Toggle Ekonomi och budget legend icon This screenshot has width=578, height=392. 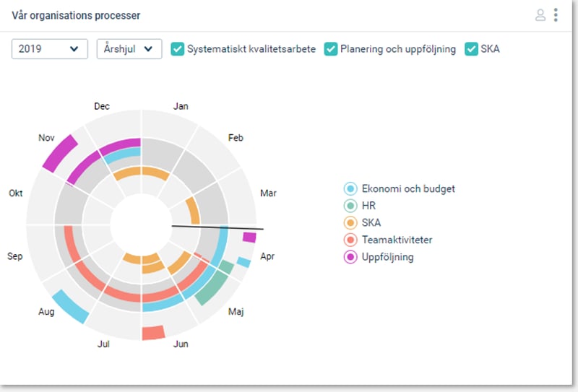point(350,188)
